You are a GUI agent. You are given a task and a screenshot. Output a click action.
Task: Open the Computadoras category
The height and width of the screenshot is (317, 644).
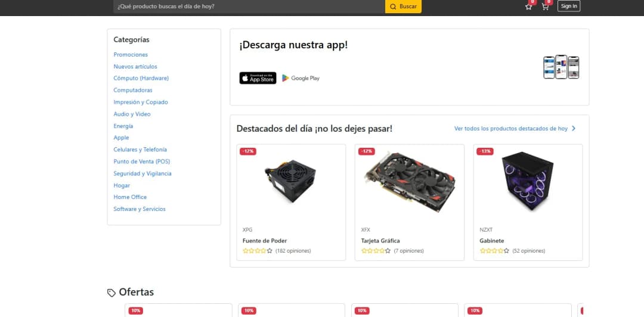point(132,90)
